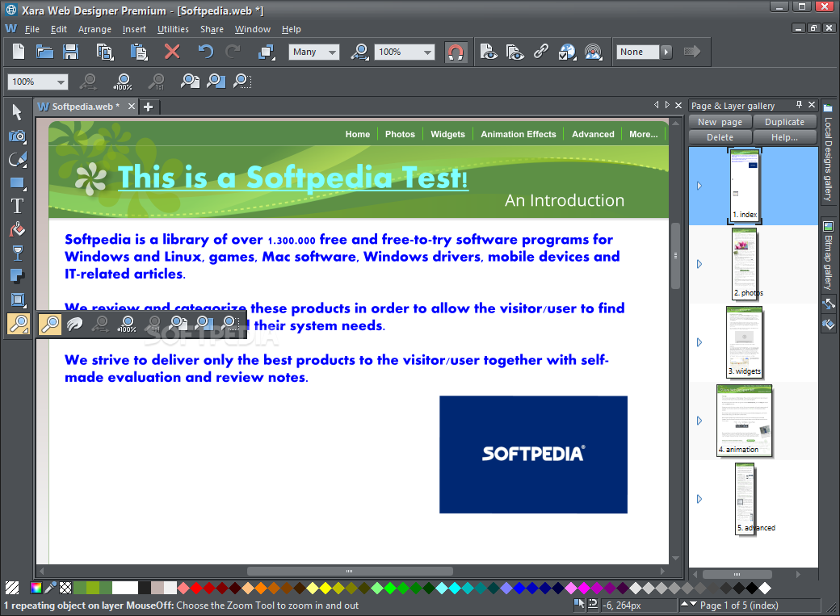Open the File menu
Image resolution: width=840 pixels, height=616 pixels.
point(32,29)
